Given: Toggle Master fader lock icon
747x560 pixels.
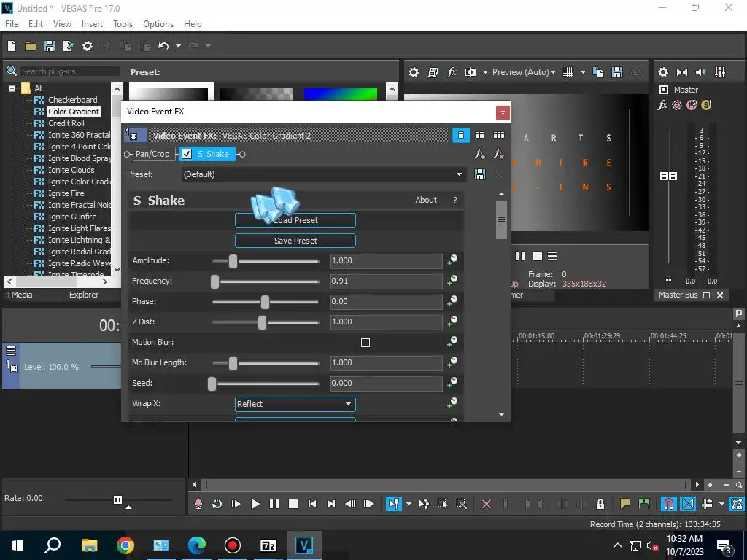Looking at the screenshot, I should tap(668, 279).
